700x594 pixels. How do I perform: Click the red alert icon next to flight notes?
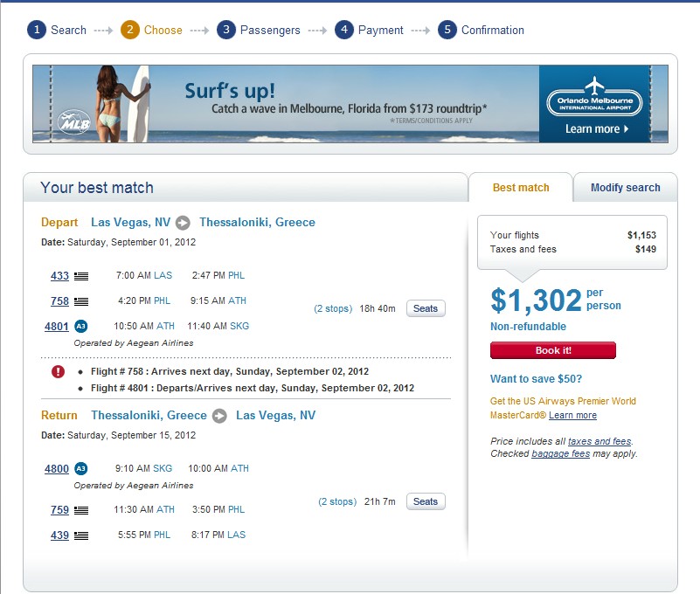pos(59,371)
